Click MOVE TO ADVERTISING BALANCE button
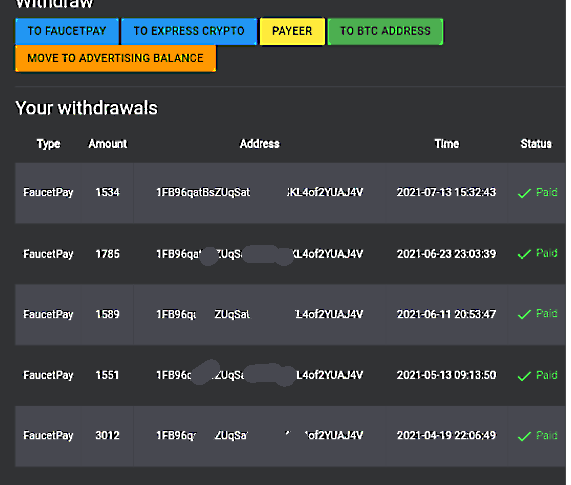 [115, 58]
